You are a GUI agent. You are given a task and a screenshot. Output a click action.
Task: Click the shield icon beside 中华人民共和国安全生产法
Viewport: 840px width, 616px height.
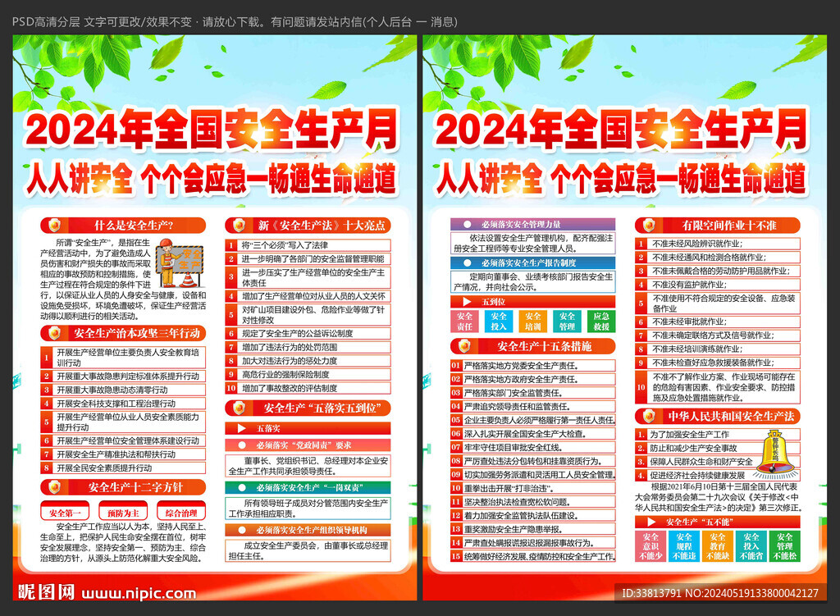(x=650, y=416)
